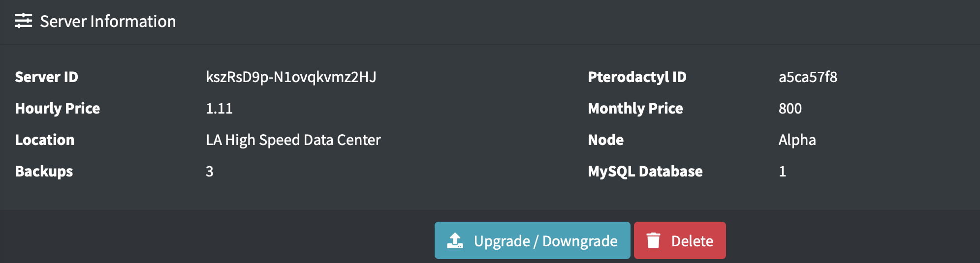Screen dimensions: 980x263
Task: Click the LA High Speed Data Center location
Action: coord(293,140)
